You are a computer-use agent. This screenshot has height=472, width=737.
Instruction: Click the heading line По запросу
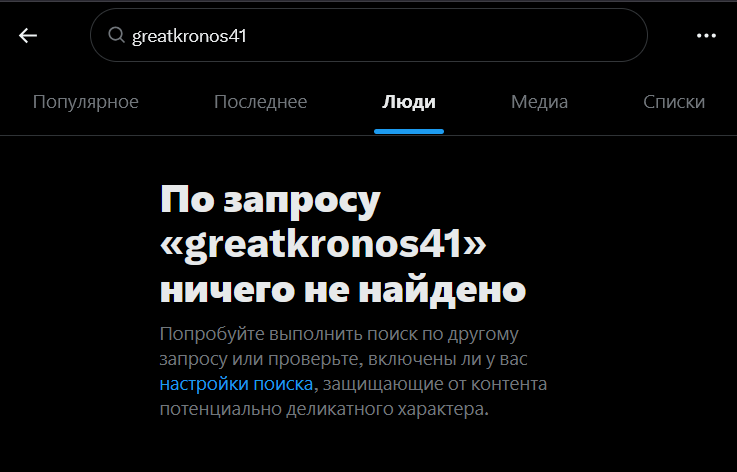tap(270, 200)
